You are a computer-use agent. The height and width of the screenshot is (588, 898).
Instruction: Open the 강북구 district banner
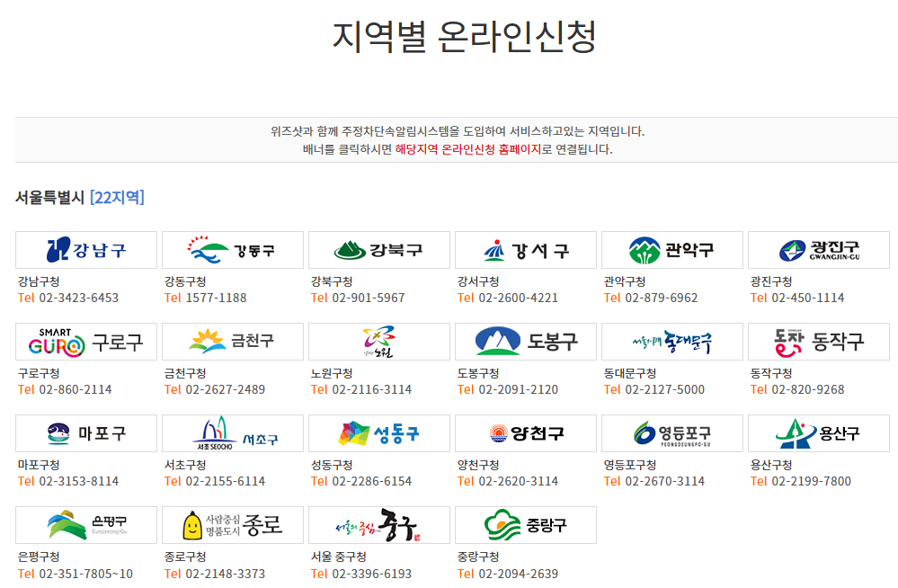[x=379, y=250]
